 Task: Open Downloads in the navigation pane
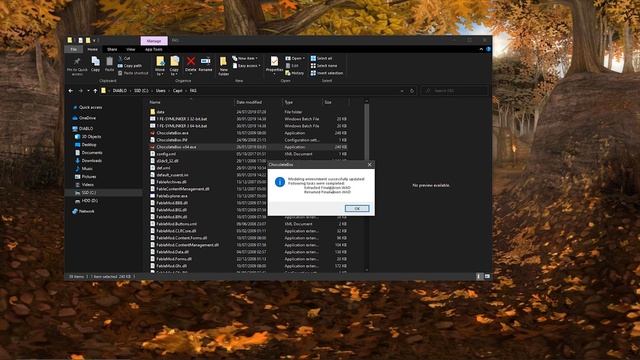point(91,161)
